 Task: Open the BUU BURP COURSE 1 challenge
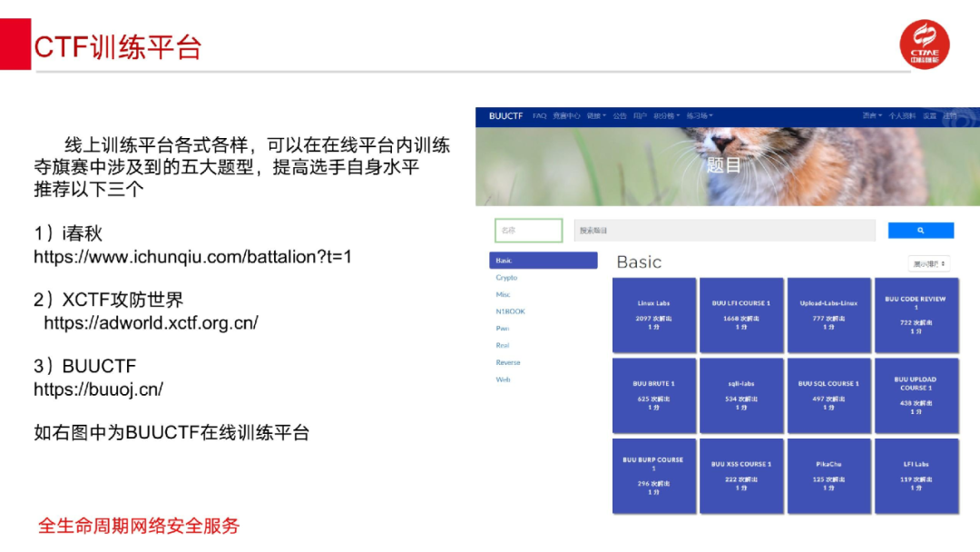tap(653, 476)
